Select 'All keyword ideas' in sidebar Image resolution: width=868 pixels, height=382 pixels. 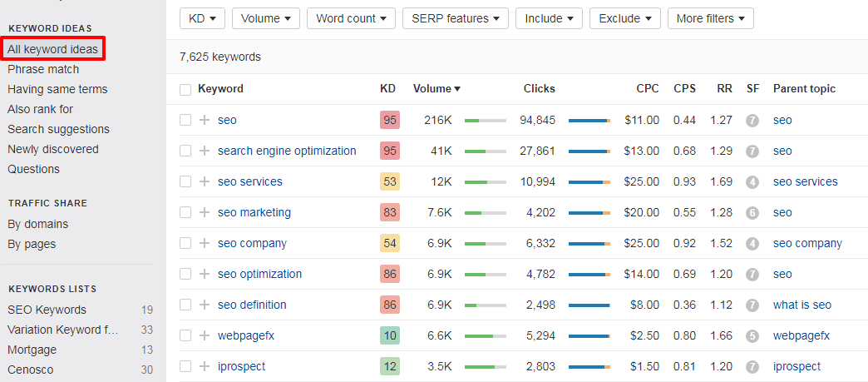click(52, 49)
